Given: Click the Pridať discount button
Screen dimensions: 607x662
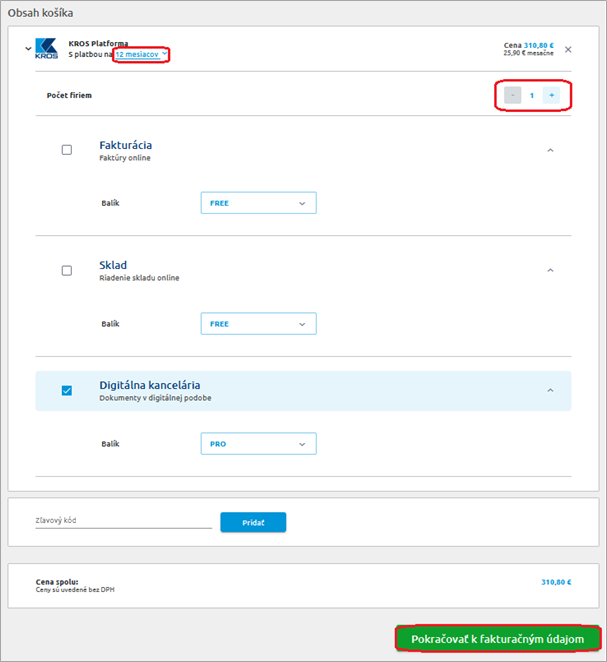Looking at the screenshot, I should click(x=253, y=522).
